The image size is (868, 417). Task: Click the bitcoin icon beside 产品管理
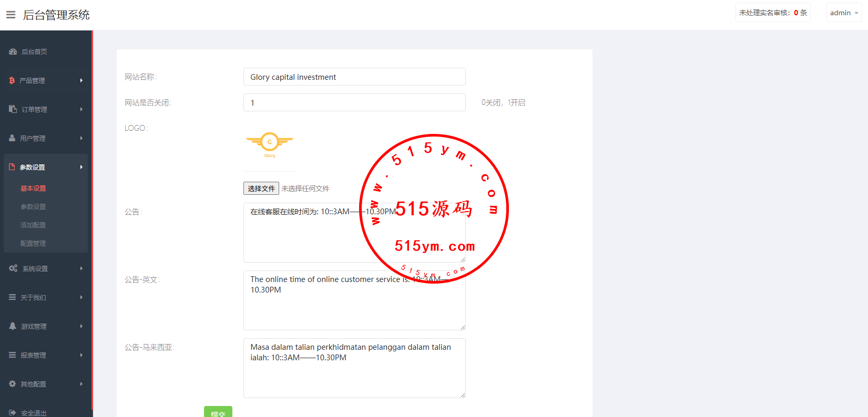(x=12, y=80)
